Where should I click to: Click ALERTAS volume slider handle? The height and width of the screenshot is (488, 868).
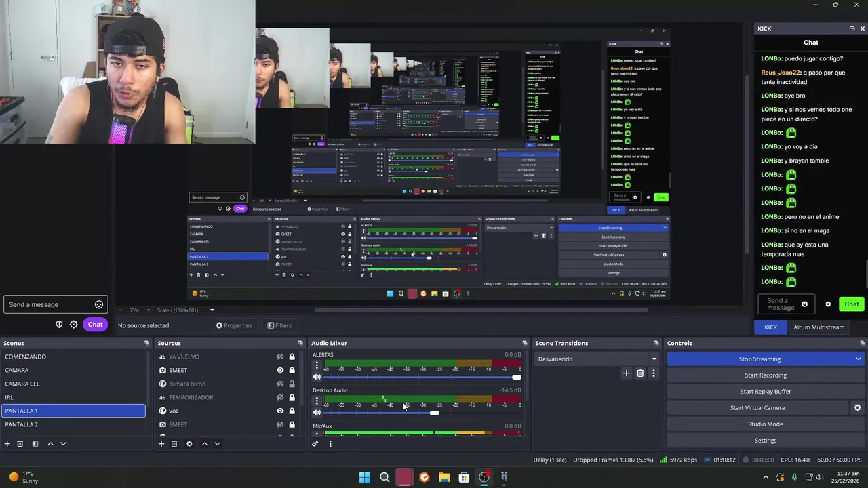(517, 378)
